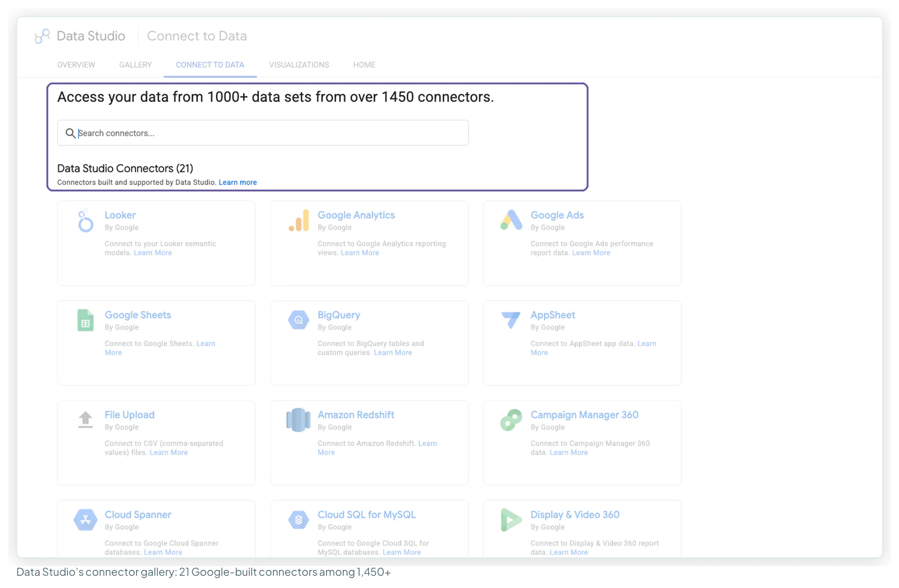This screenshot has width=899, height=588.
Task: Open the AppSheet connector title
Action: click(x=552, y=315)
